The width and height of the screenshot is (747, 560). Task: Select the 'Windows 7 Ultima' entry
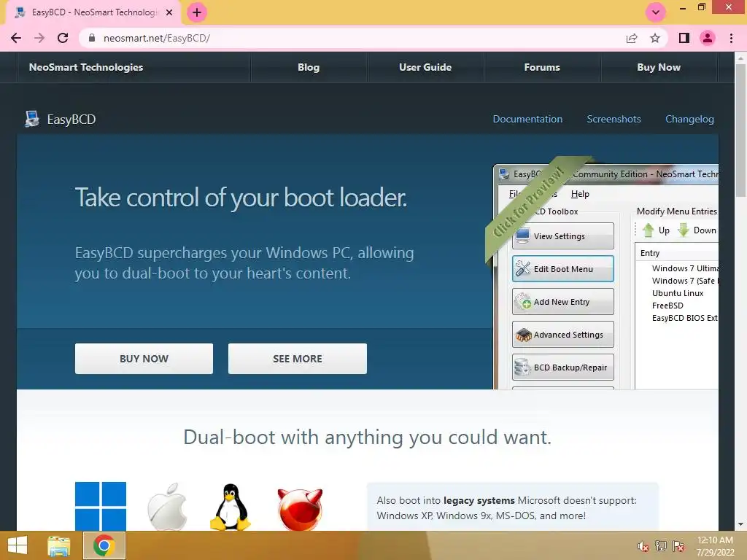point(684,268)
